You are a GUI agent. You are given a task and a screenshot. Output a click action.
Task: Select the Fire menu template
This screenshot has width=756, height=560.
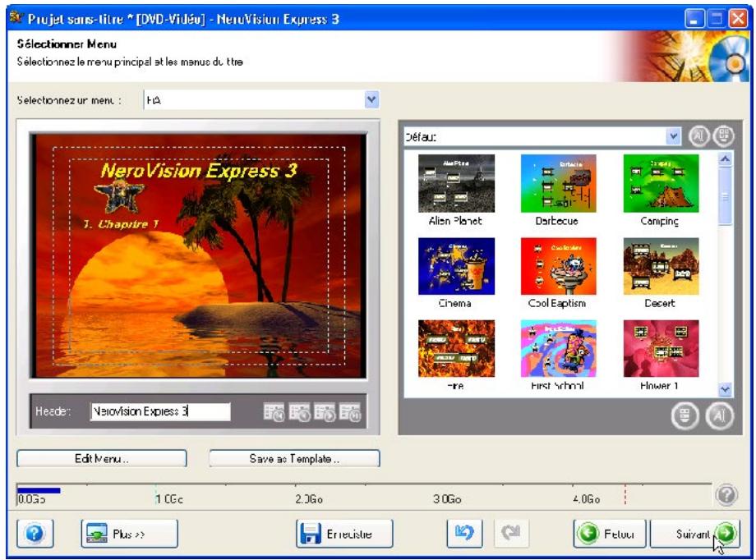coord(456,356)
